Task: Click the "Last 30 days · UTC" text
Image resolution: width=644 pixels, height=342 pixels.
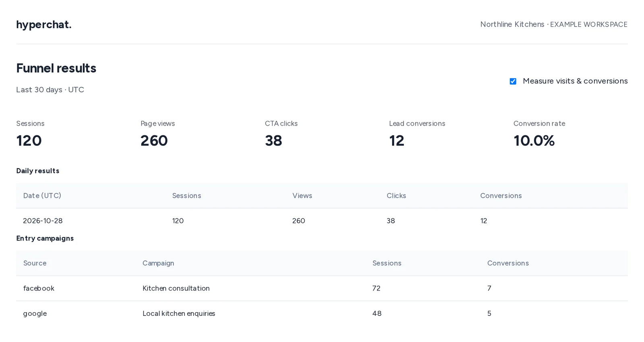Action: tap(50, 89)
